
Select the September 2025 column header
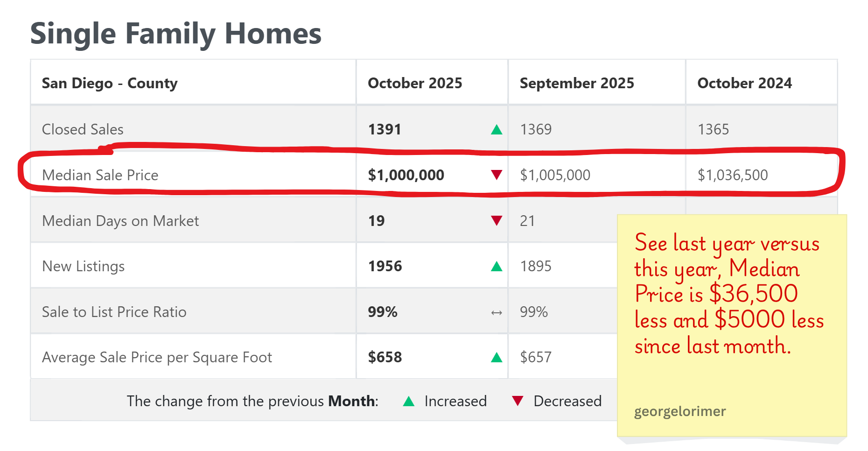click(577, 83)
